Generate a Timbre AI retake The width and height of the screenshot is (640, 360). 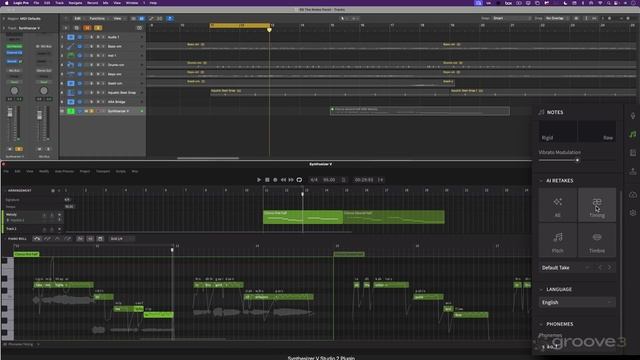(x=597, y=241)
